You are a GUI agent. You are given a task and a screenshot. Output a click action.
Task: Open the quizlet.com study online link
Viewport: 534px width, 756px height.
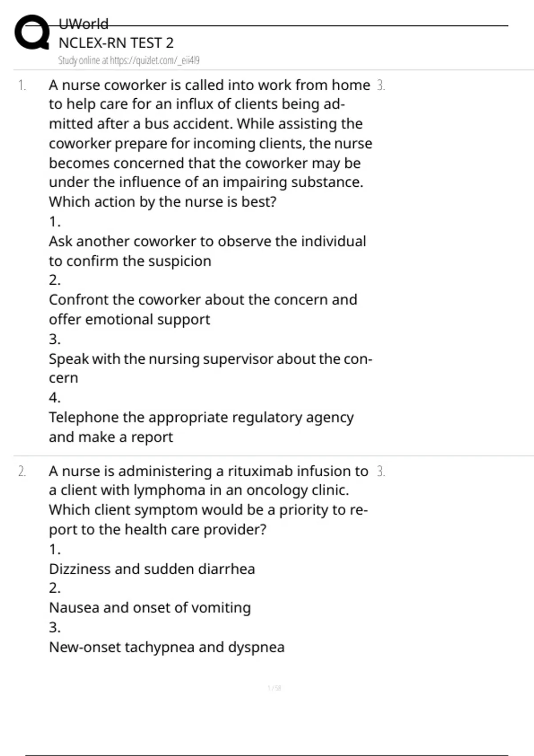point(129,60)
